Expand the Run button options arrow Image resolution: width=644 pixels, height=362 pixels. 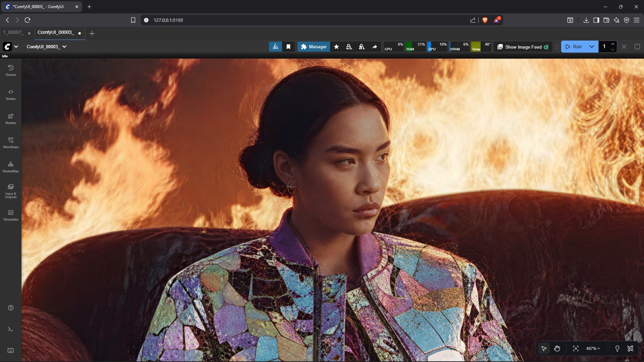pos(591,47)
